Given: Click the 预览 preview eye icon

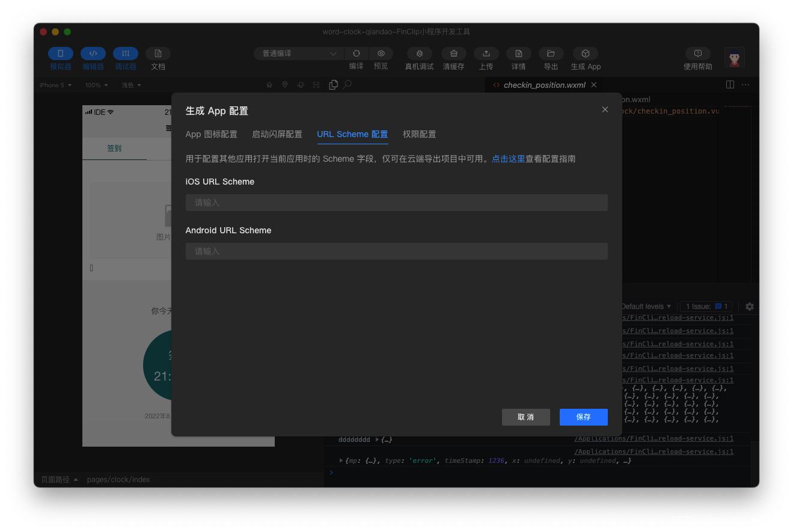Looking at the screenshot, I should pos(381,54).
